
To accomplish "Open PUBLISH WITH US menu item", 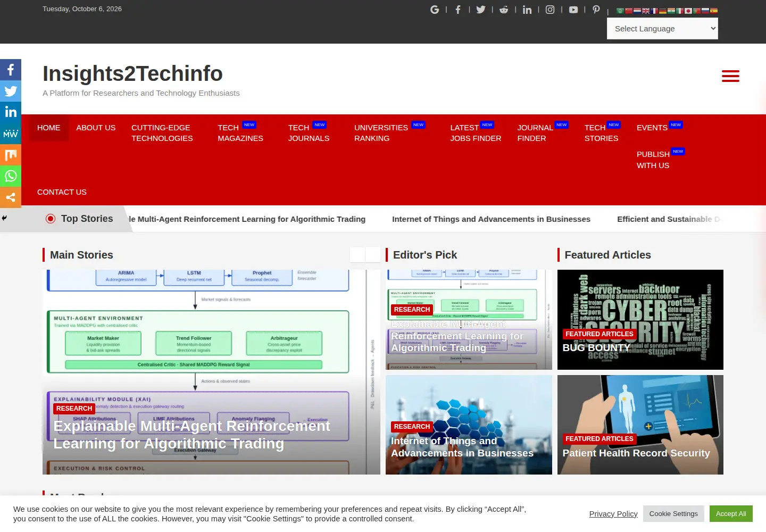I will click(653, 160).
